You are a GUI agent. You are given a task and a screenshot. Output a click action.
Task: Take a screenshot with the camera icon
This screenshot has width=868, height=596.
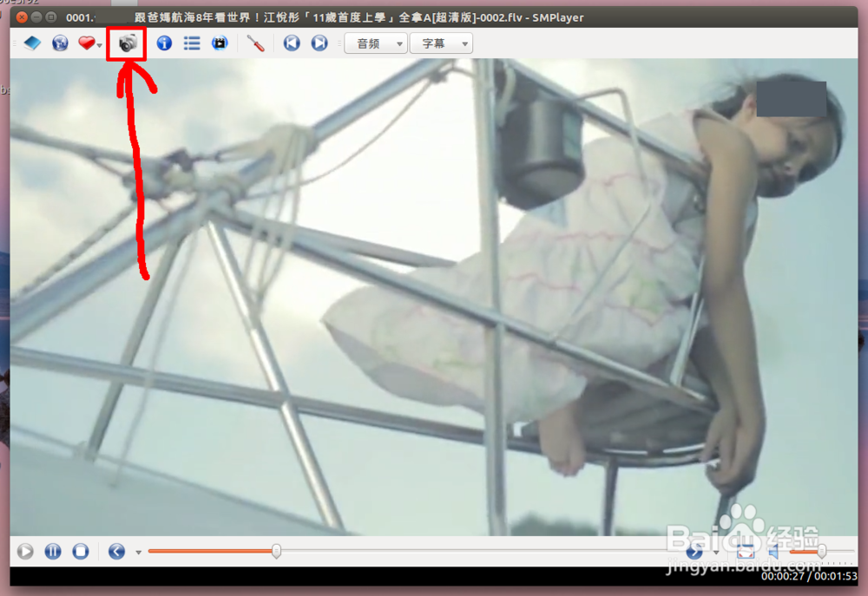[x=128, y=43]
